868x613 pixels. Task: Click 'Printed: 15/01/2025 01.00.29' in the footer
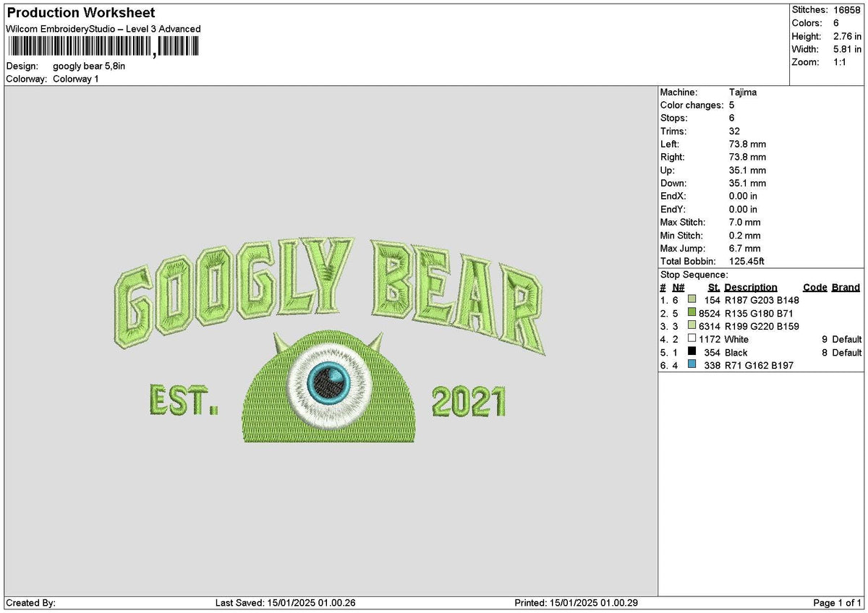click(576, 603)
